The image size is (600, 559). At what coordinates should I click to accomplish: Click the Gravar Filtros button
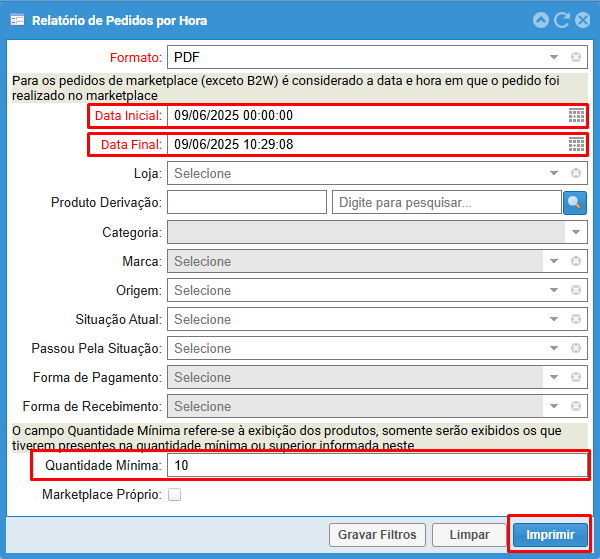(x=377, y=535)
